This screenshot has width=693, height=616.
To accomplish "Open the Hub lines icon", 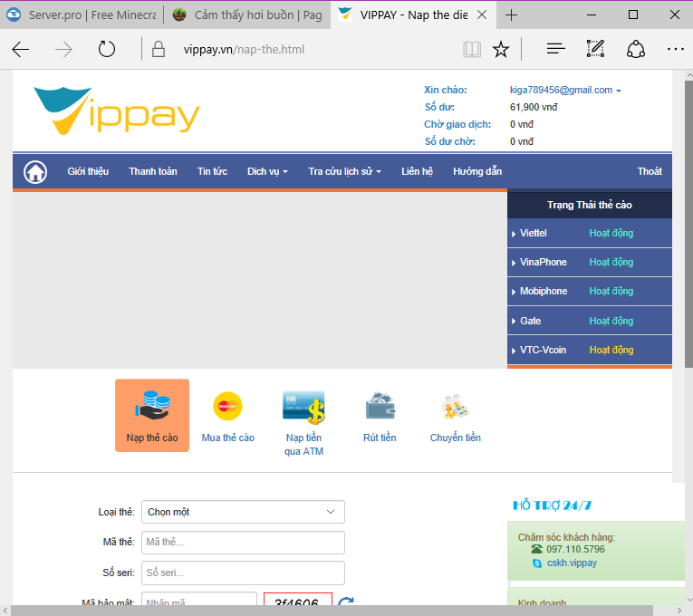I will click(x=555, y=49).
